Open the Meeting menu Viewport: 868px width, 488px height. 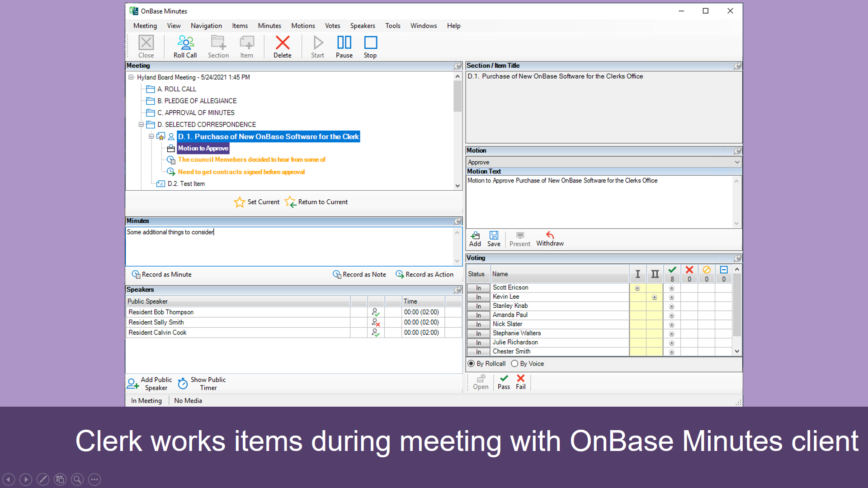[145, 26]
